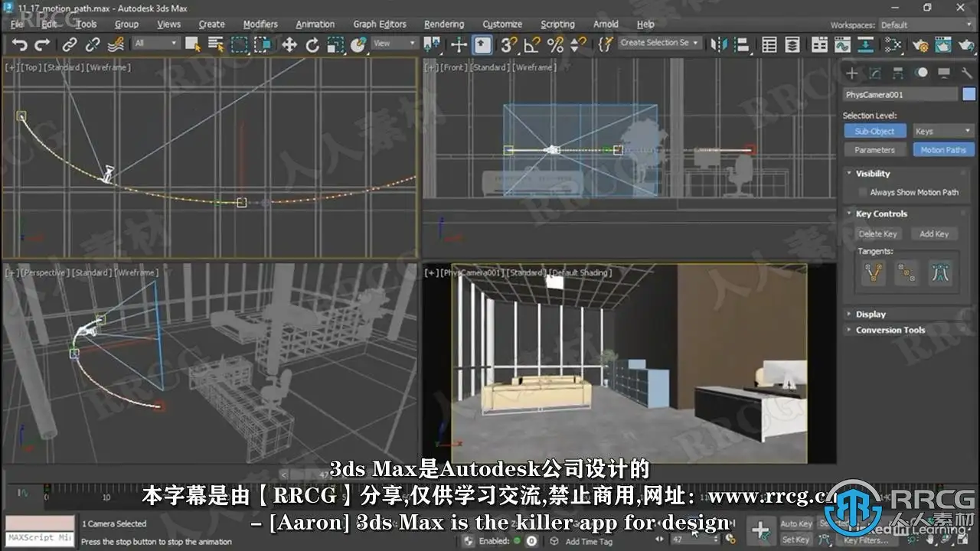Toggle the Angle Snap button

[x=532, y=44]
